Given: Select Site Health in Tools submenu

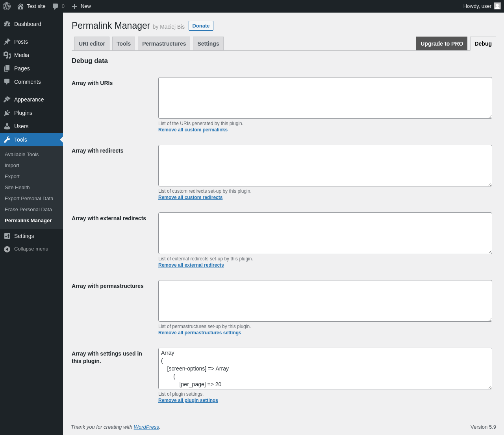Looking at the screenshot, I should (x=17, y=188).
